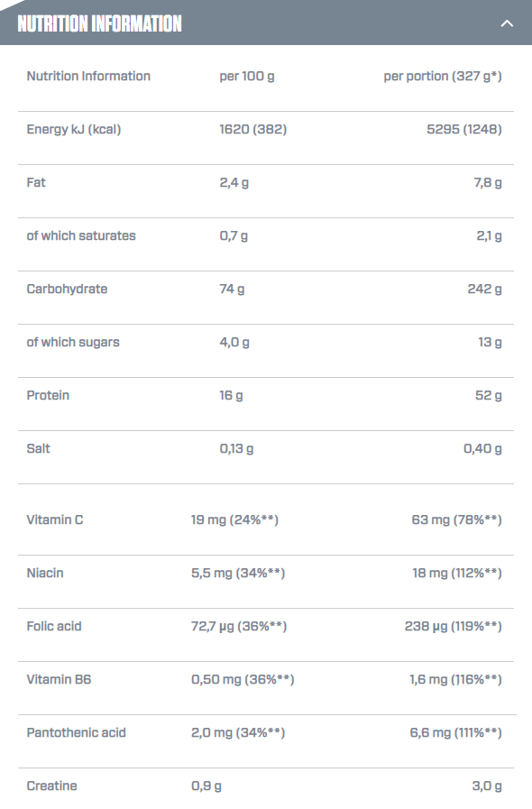
Task: Select the Folic acid row label
Action: (x=54, y=626)
